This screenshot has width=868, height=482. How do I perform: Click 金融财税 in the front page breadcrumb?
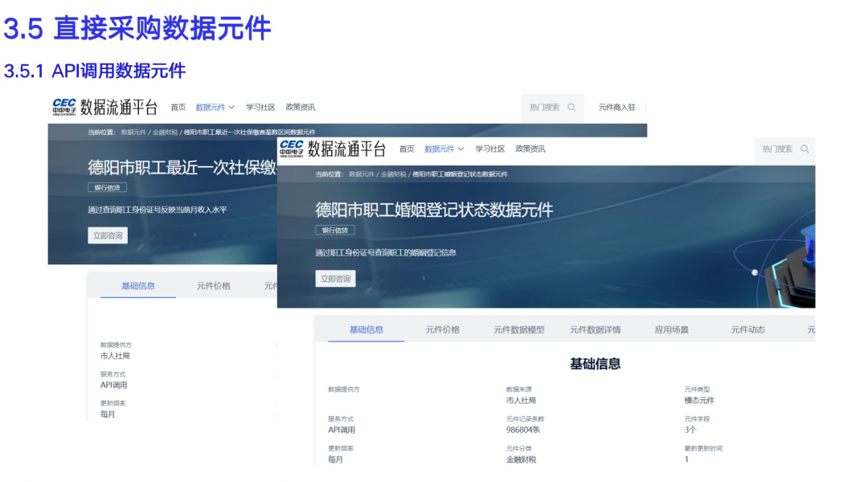[393, 174]
